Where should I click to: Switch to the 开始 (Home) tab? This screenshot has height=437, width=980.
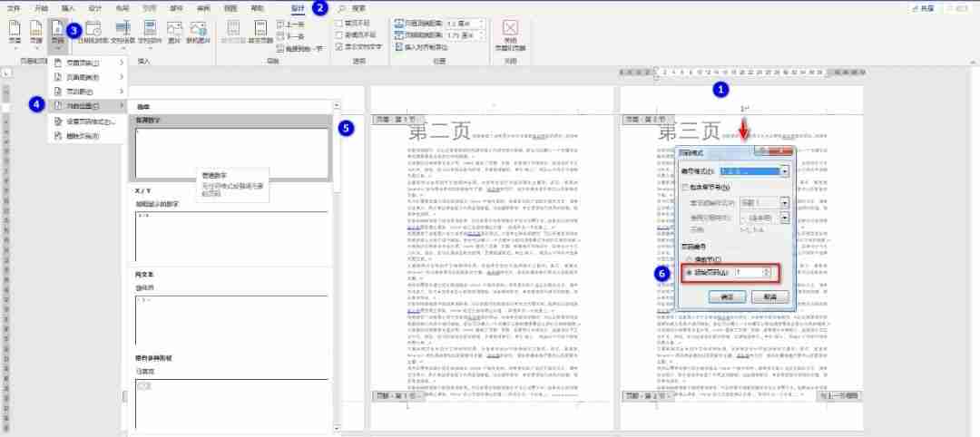point(41,9)
